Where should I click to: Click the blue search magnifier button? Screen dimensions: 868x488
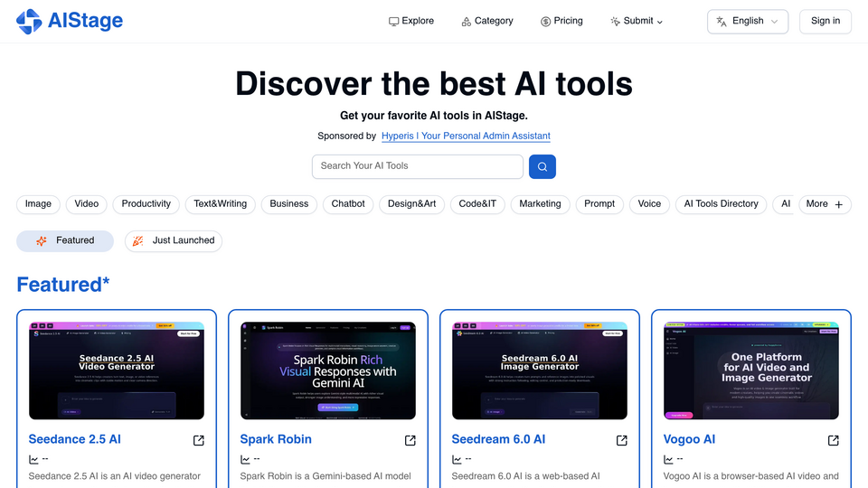coord(542,166)
